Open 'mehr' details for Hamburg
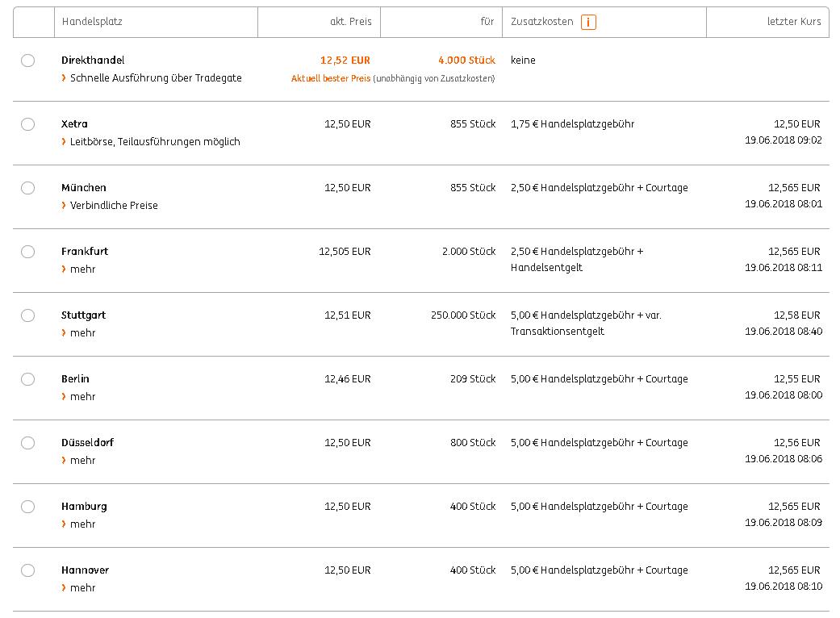840x618 pixels. [x=82, y=524]
